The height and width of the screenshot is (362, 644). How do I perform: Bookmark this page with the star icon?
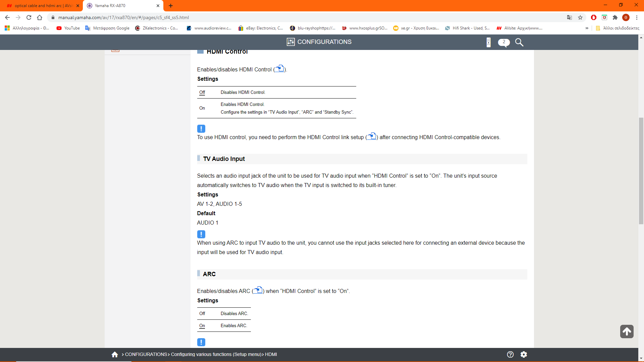pyautogui.click(x=580, y=17)
